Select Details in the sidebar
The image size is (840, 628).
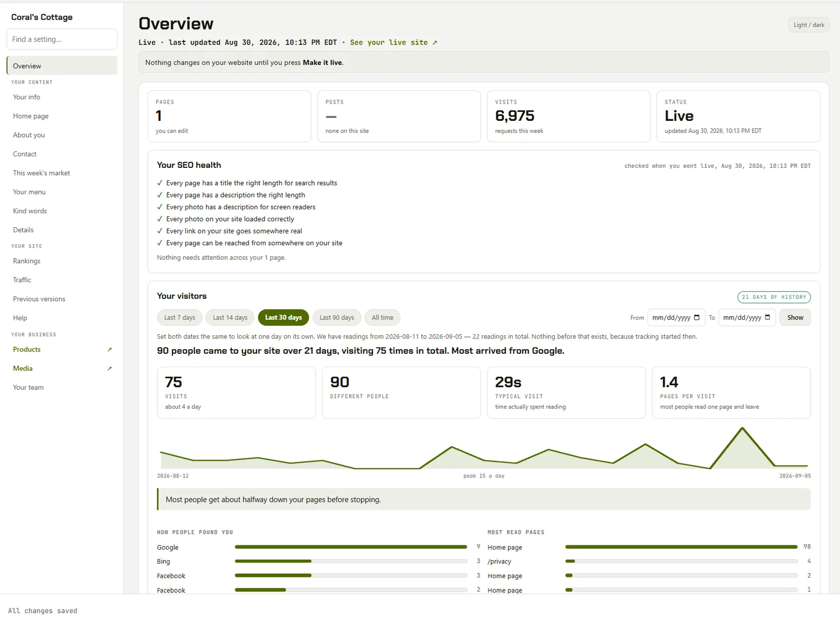pos(62,230)
